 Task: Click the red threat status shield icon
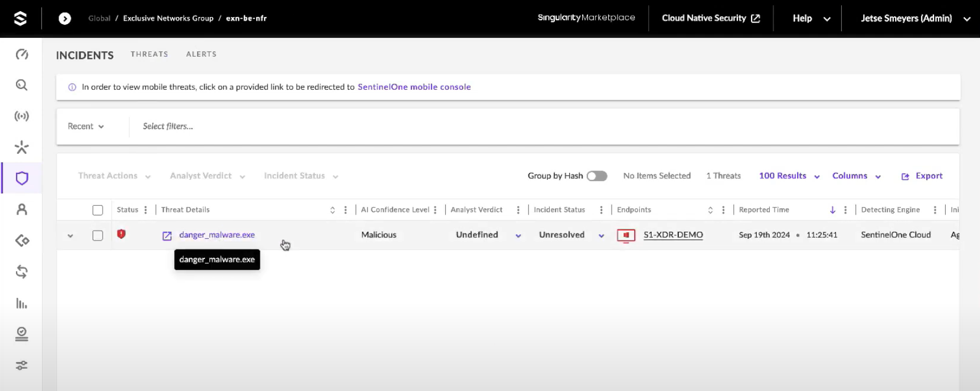tap(122, 234)
